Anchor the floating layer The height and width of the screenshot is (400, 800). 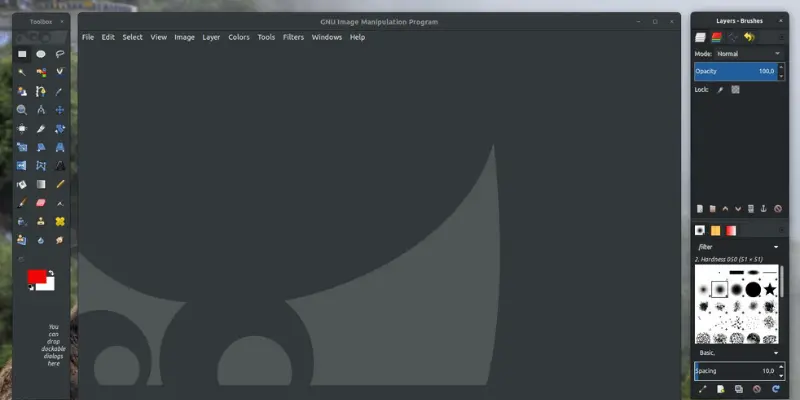pos(764,209)
